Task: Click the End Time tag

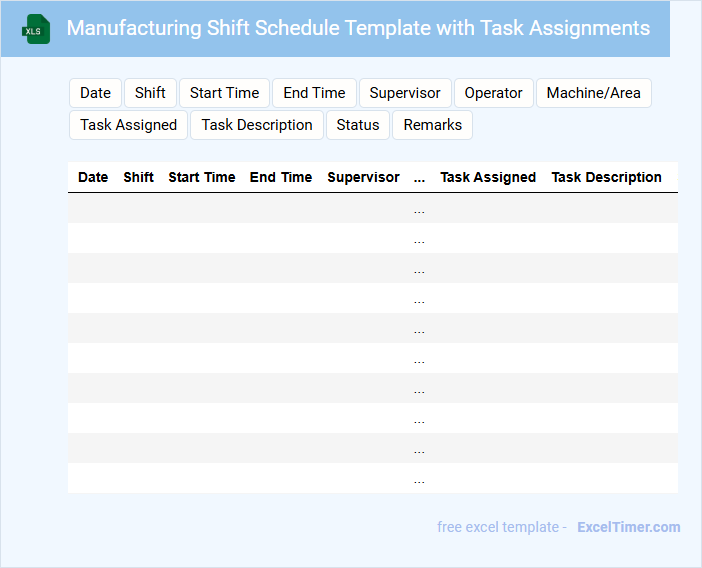Action: pyautogui.click(x=314, y=93)
